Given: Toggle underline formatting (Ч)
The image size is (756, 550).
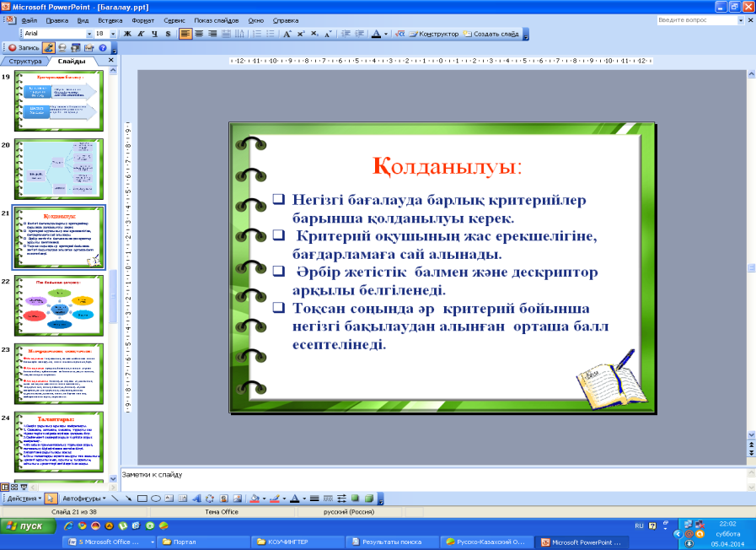Looking at the screenshot, I should [154, 34].
